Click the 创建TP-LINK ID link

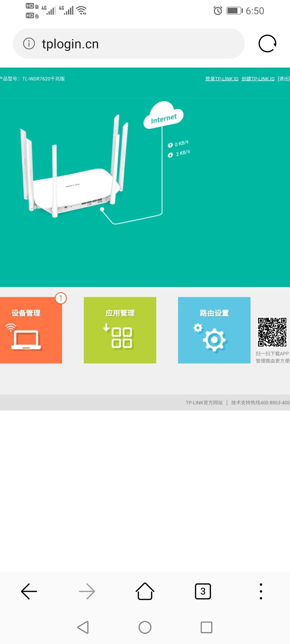tap(258, 79)
